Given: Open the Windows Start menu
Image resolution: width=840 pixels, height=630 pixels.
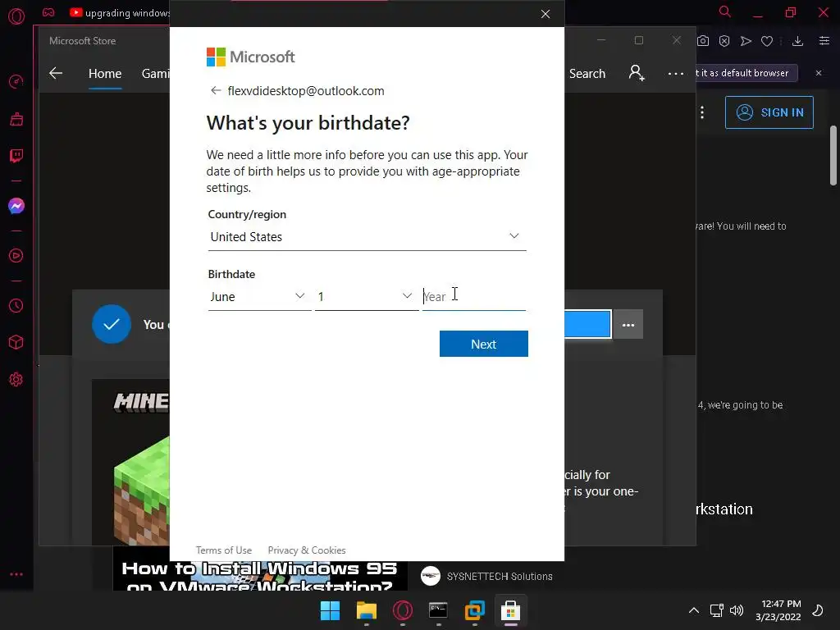Looking at the screenshot, I should pos(330,610).
